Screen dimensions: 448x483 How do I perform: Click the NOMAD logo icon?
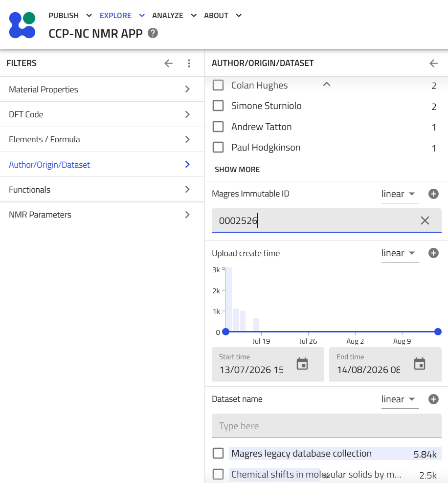point(22,25)
